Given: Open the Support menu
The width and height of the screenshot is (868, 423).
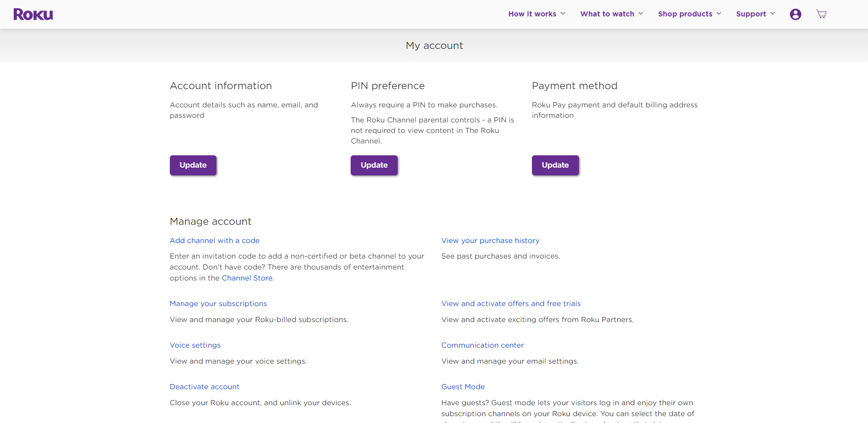Looking at the screenshot, I should (x=755, y=14).
